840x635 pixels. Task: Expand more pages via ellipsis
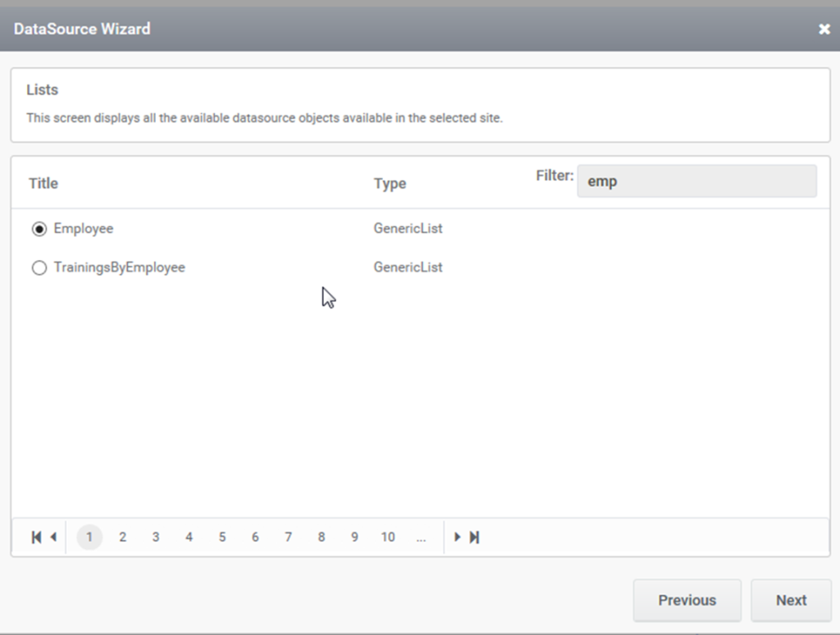(421, 537)
